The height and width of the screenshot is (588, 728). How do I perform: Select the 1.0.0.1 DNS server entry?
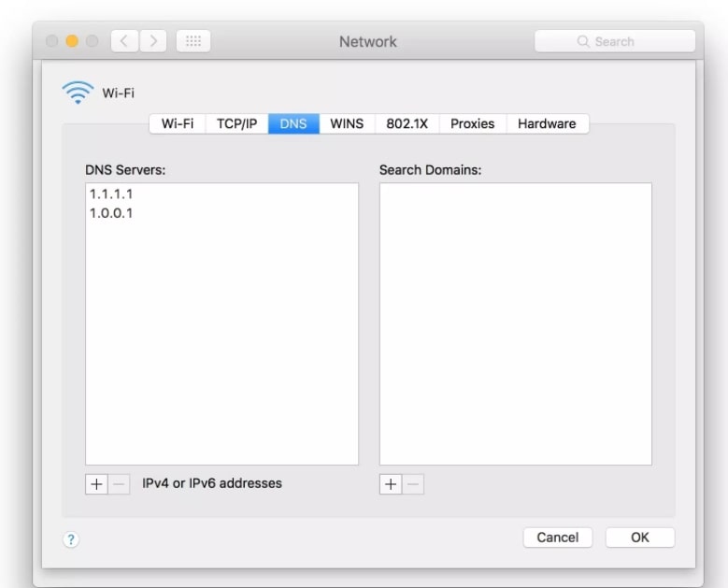[x=111, y=213]
